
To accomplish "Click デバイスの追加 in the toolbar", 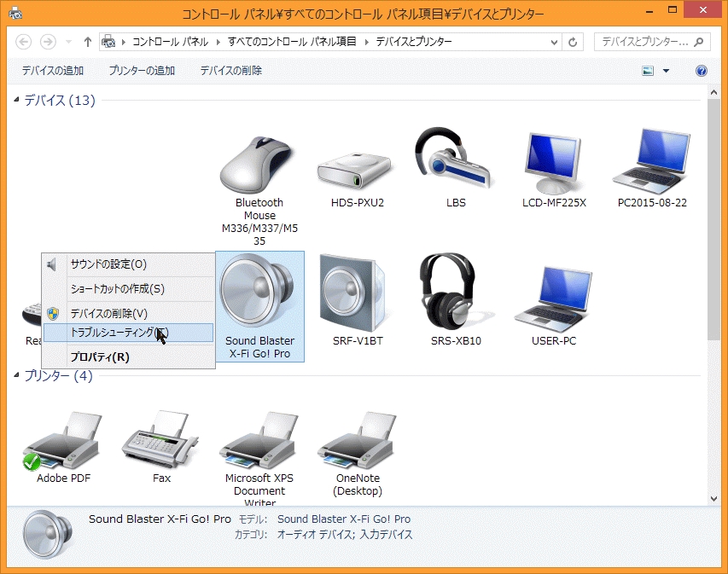I will point(53,71).
